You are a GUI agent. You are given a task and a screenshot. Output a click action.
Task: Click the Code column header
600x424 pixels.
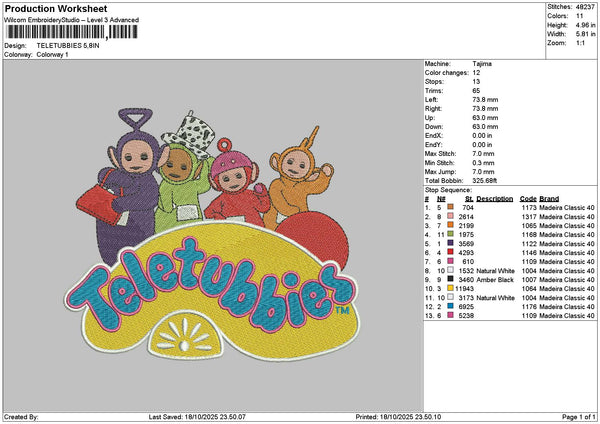pyautogui.click(x=528, y=198)
